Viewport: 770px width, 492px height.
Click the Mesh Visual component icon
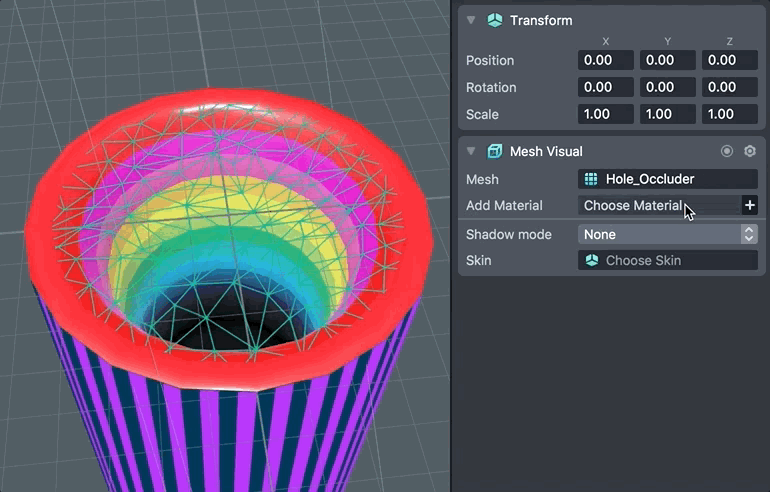coord(494,151)
